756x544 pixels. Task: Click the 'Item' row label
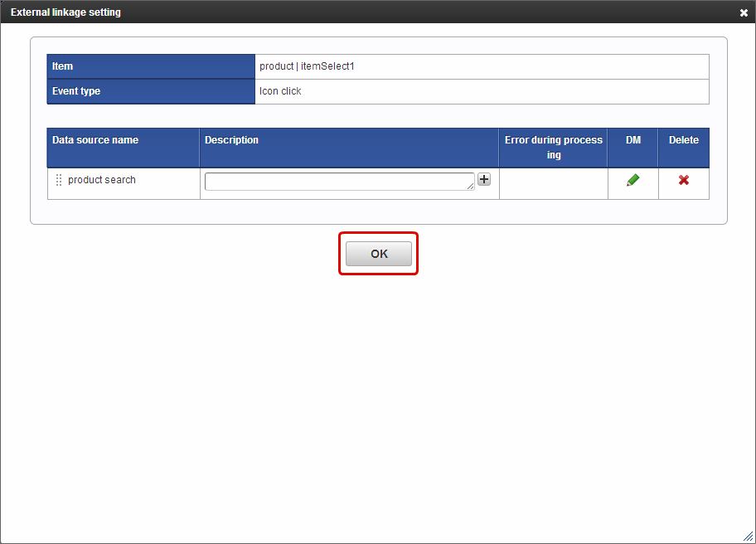click(x=151, y=66)
